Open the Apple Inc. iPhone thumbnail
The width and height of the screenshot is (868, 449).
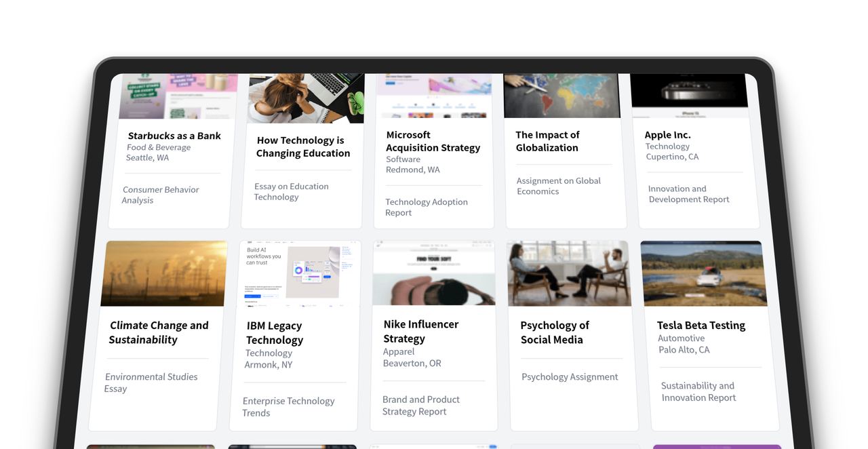click(x=690, y=96)
